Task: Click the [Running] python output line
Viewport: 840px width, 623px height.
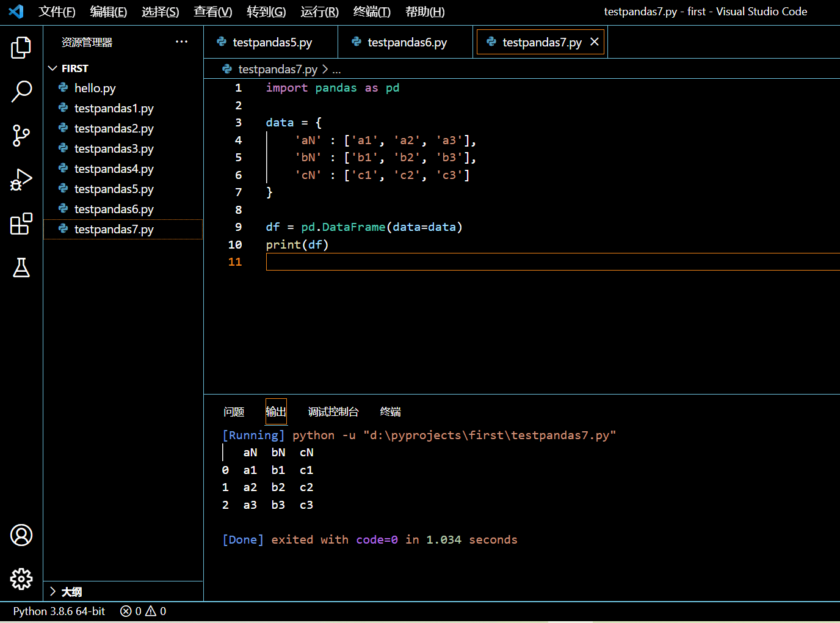Action: [419, 435]
